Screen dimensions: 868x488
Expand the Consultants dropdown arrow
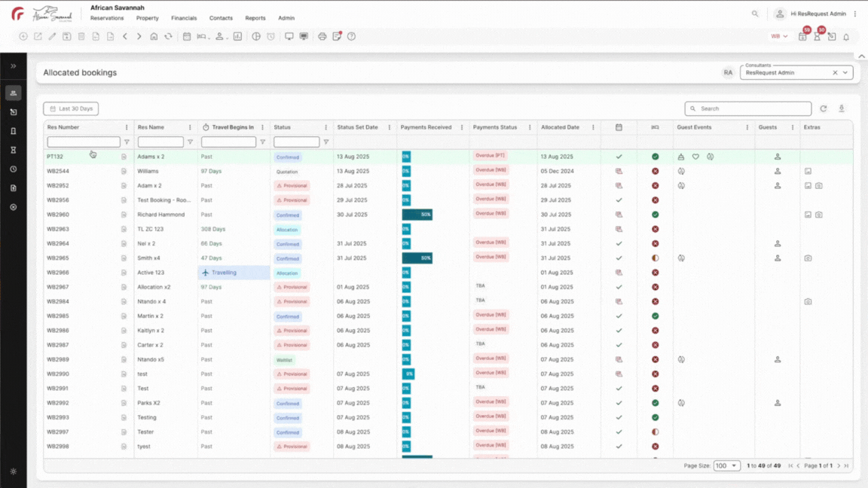[845, 73]
